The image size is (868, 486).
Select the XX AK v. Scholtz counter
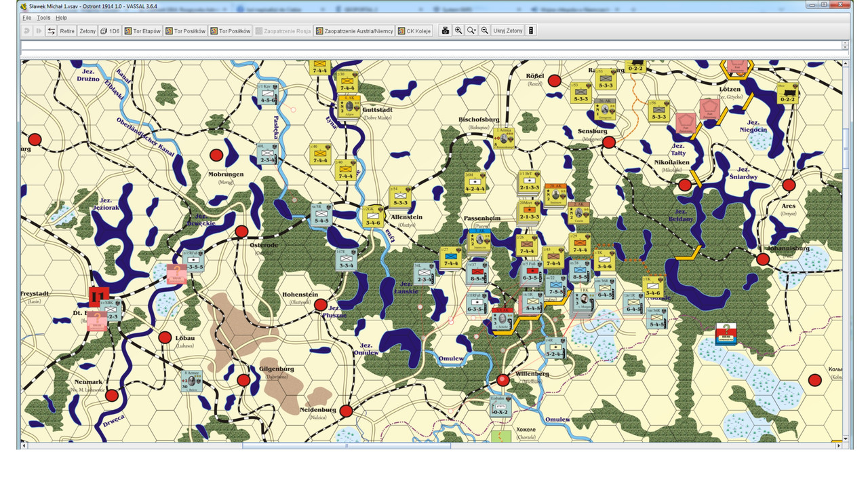[502, 320]
